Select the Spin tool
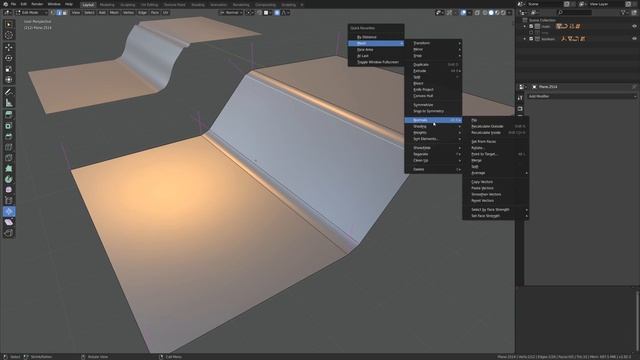Image resolution: width=640 pixels, height=360 pixels. [x=9, y=179]
